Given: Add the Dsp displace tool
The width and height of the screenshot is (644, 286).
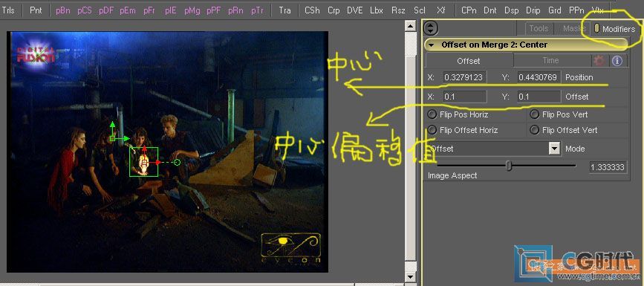Looking at the screenshot, I should click(512, 10).
